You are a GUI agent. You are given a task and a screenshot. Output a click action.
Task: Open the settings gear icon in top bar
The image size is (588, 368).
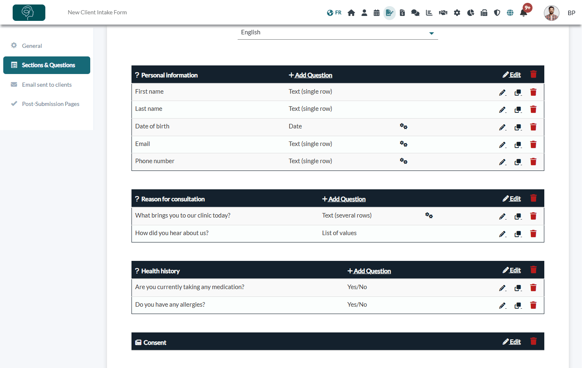[457, 13]
